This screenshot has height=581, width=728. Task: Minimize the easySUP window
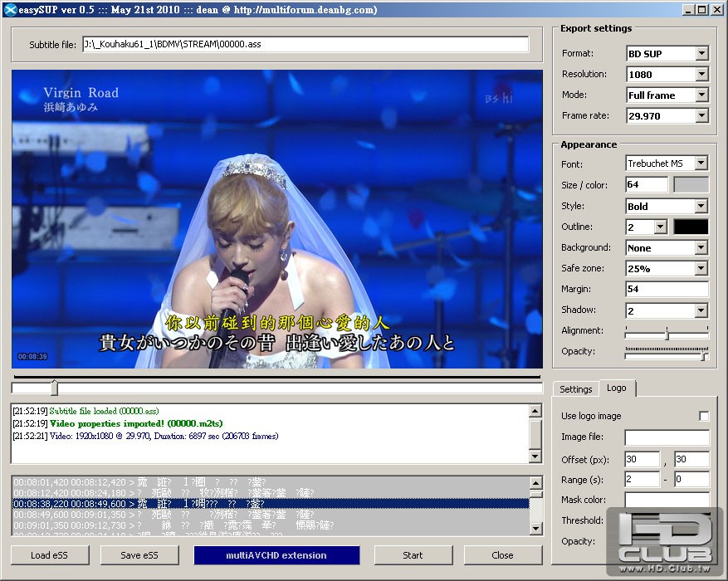[x=688, y=10]
